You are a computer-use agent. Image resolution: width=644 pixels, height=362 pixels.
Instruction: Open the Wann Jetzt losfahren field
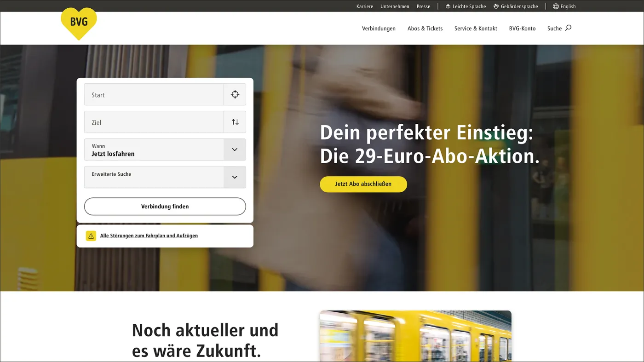click(165, 149)
